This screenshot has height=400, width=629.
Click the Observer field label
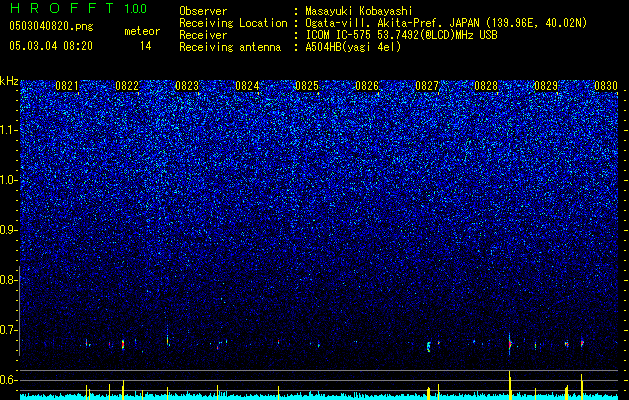[203, 11]
